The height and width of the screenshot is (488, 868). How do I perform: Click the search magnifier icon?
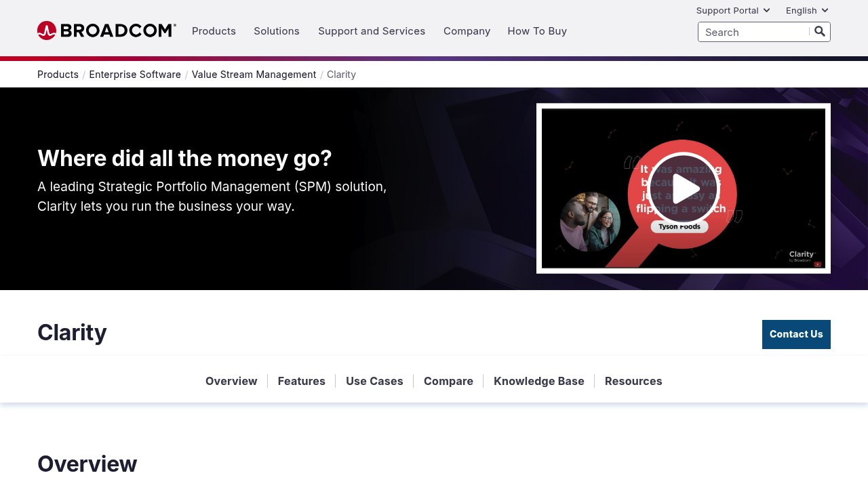click(820, 31)
